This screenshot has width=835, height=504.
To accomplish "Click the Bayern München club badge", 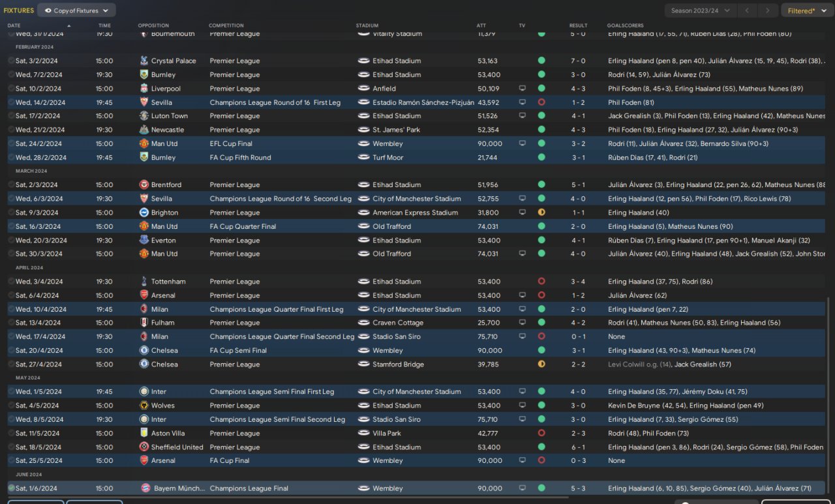I will [145, 488].
